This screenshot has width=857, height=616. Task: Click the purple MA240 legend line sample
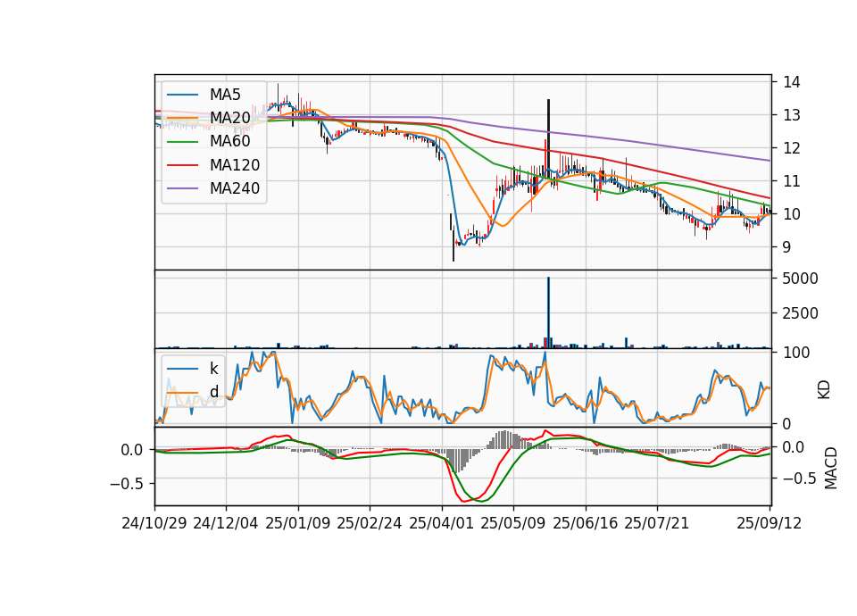click(182, 188)
